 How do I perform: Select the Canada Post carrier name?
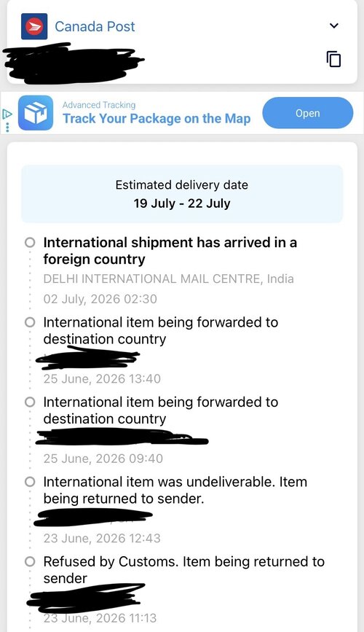[x=95, y=26]
